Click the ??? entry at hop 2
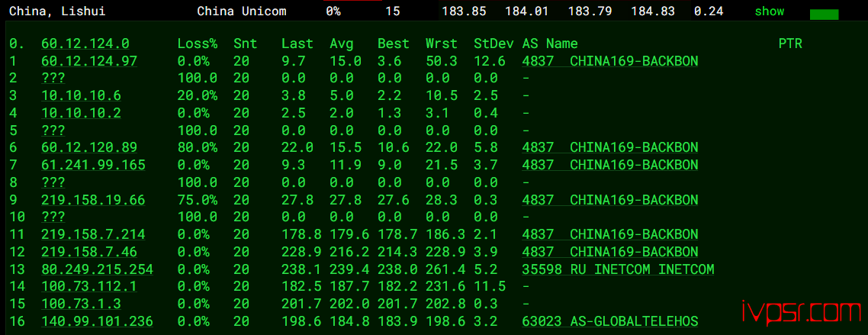The height and width of the screenshot is (335, 868). (53, 78)
